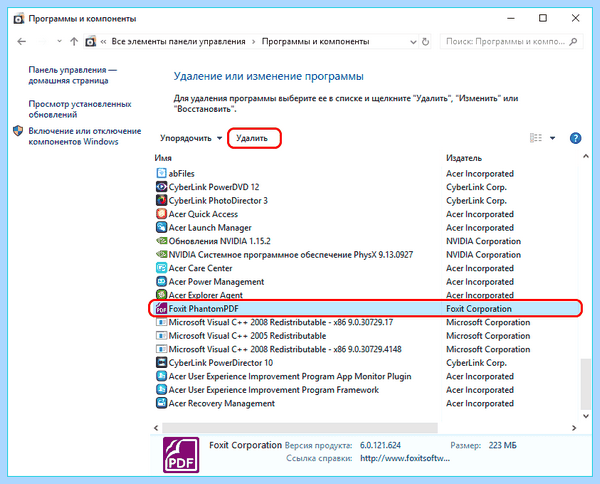Open the http://www.foxitsoftw... help link

point(405,458)
